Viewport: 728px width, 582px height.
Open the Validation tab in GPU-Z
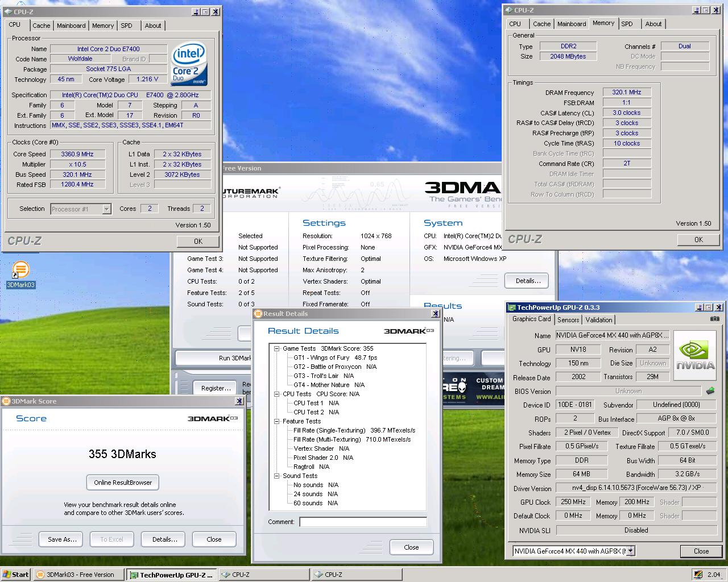pos(599,320)
